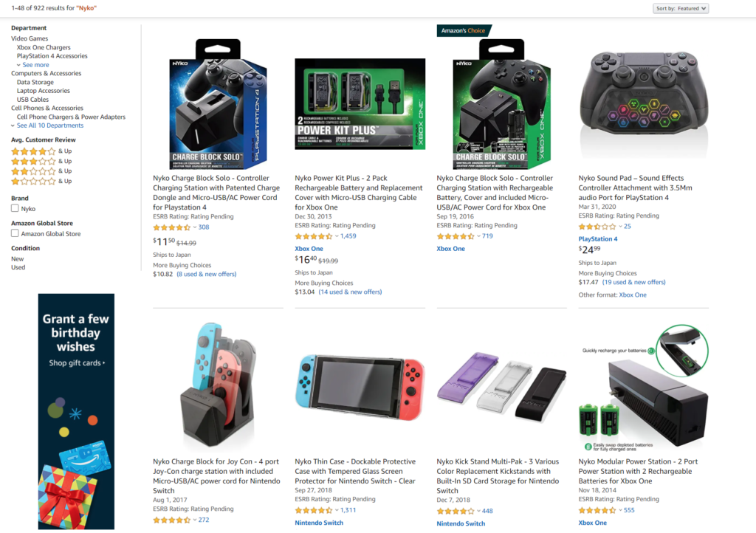Image resolution: width=756 pixels, height=533 pixels.
Task: Open Nyko Modular Power Station title link
Action: click(x=638, y=471)
